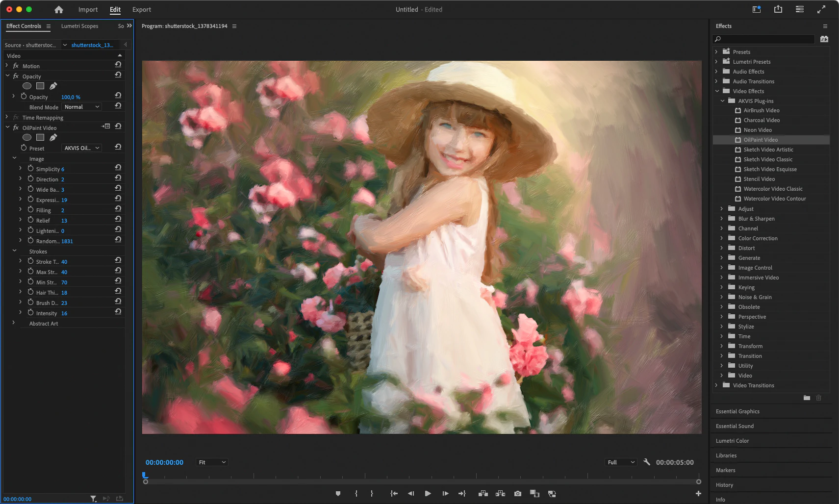This screenshot has width=839, height=504.
Task: Select the pen mask tool under OilPaint Video
Action: pos(53,137)
